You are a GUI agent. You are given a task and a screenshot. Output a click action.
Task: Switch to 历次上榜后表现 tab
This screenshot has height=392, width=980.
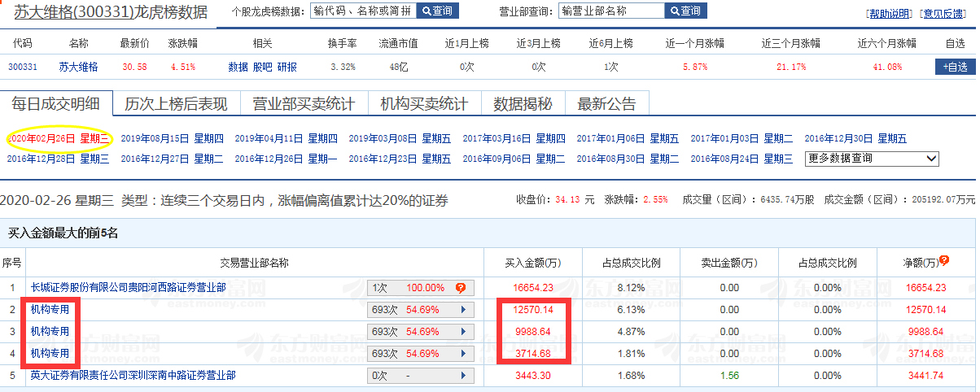(x=176, y=103)
